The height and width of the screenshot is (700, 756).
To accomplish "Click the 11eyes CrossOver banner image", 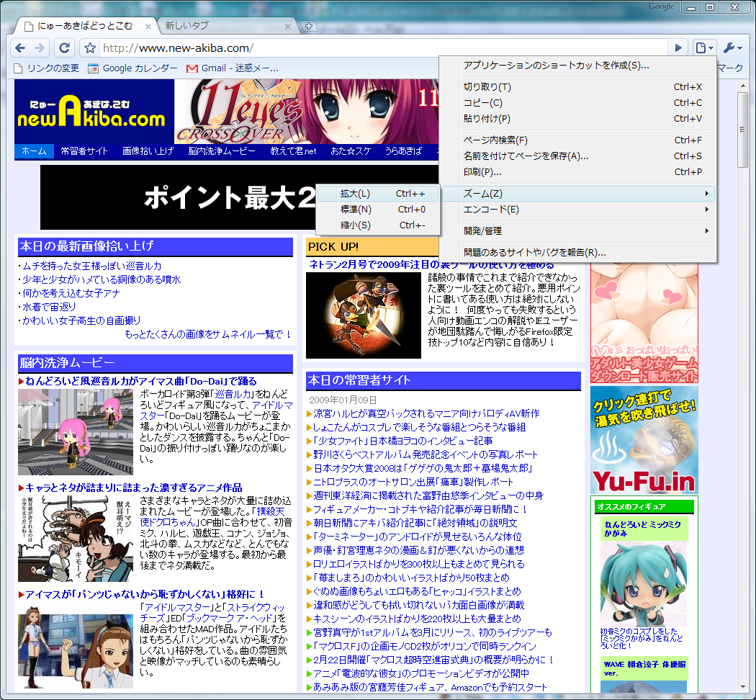I will pyautogui.click(x=307, y=112).
